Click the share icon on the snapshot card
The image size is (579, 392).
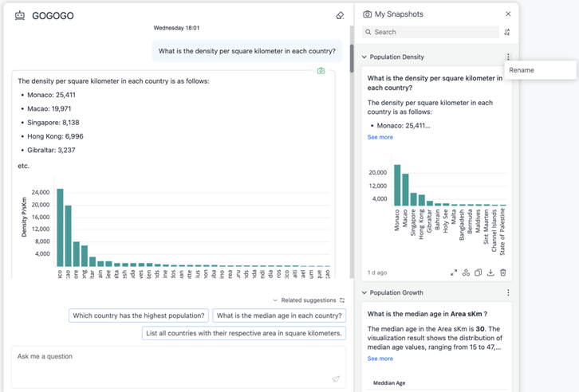point(466,272)
